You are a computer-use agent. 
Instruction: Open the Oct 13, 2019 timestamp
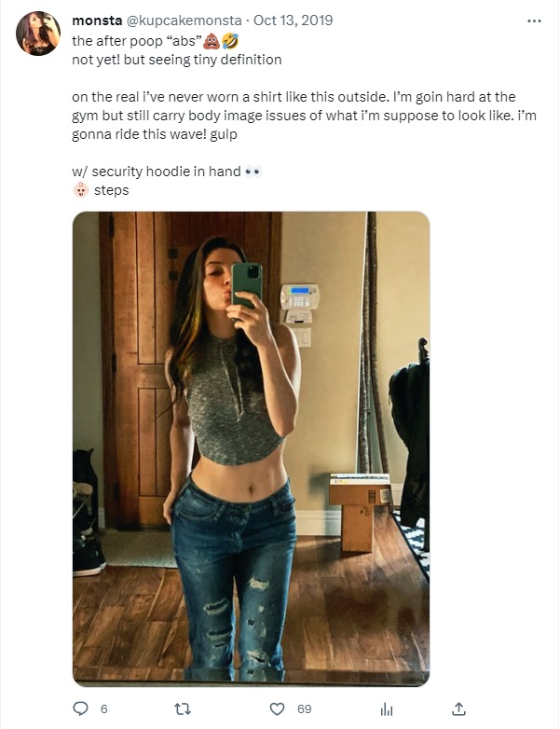pyautogui.click(x=294, y=21)
